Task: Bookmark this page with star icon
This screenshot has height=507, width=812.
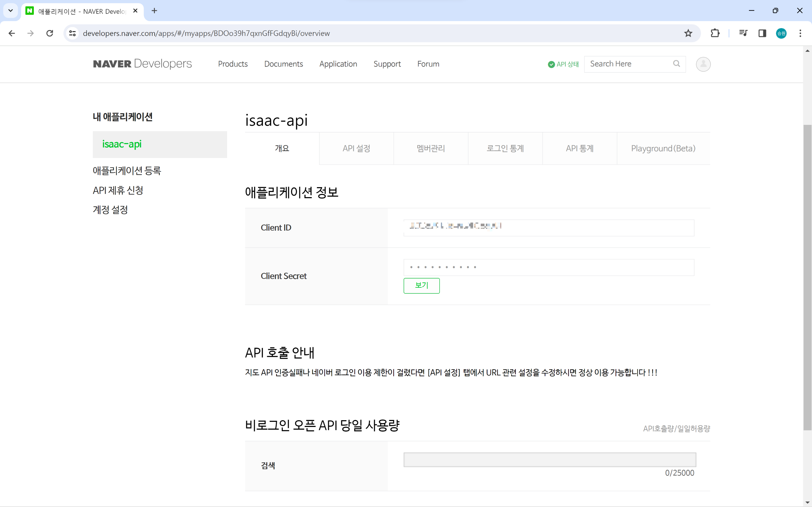Action: pyautogui.click(x=688, y=33)
